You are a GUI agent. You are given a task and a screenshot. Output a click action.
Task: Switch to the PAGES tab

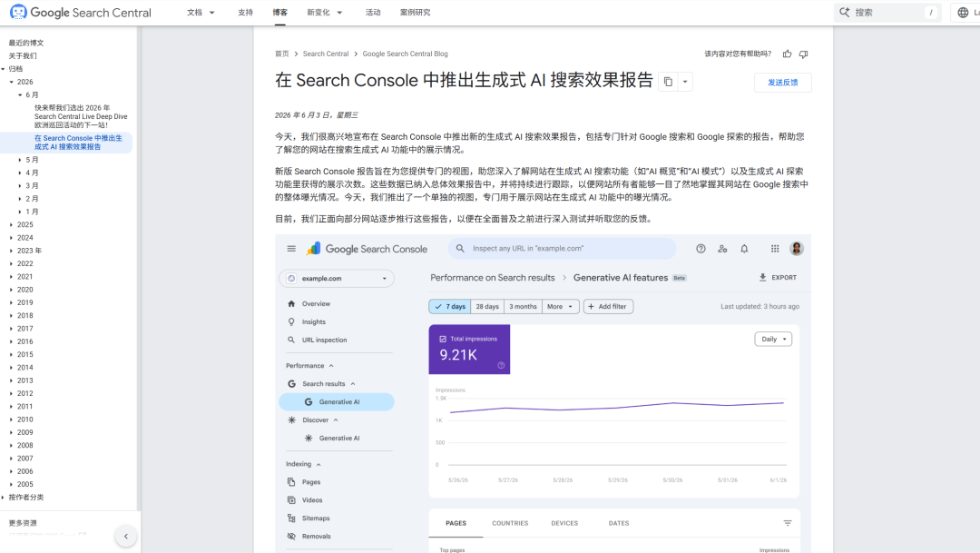(456, 523)
